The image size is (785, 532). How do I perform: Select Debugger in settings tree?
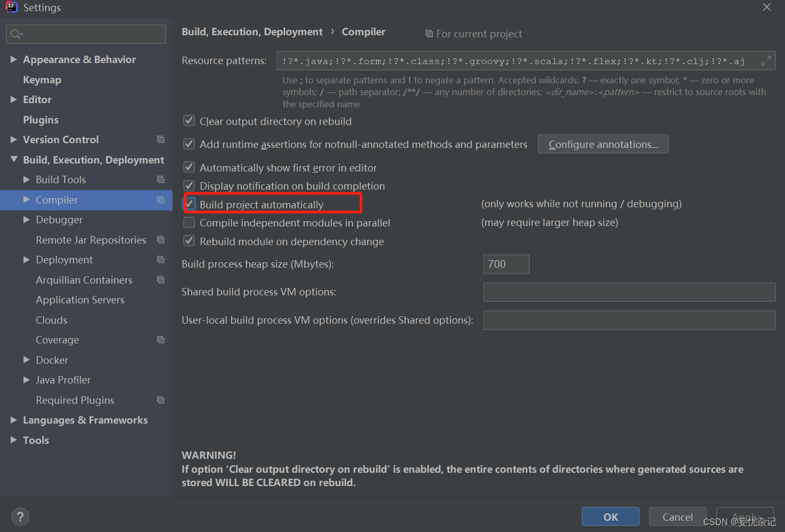[x=59, y=220]
